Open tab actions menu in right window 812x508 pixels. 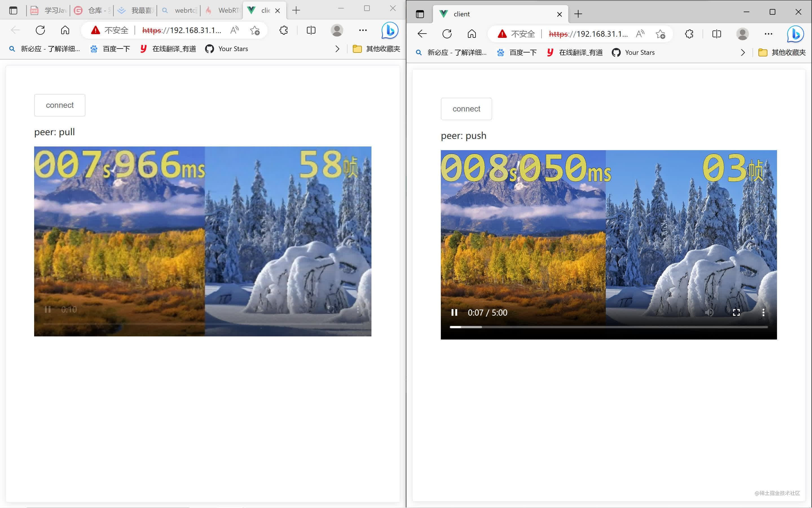pyautogui.click(x=420, y=14)
